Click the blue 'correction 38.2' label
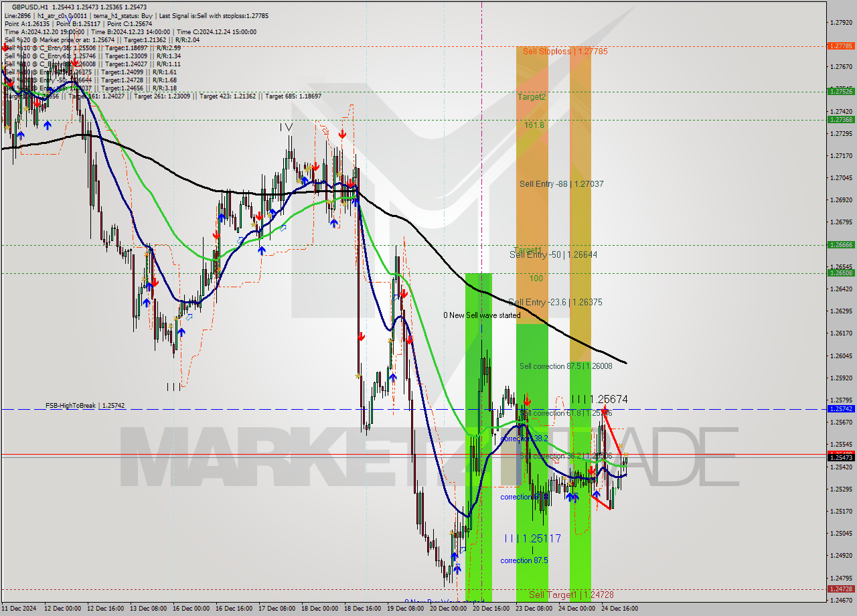Viewport: 857px width, 616px height. click(524, 439)
